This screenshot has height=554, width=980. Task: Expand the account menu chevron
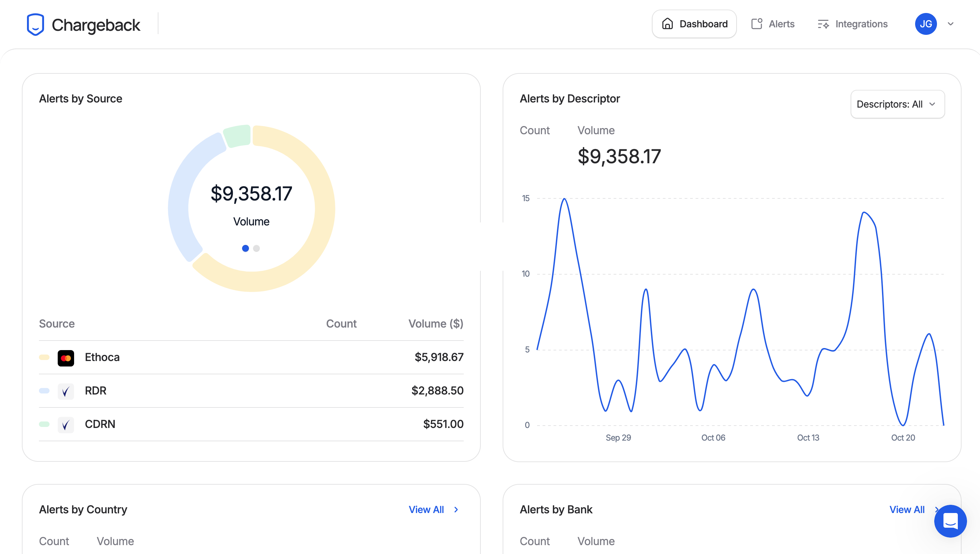[x=950, y=24]
